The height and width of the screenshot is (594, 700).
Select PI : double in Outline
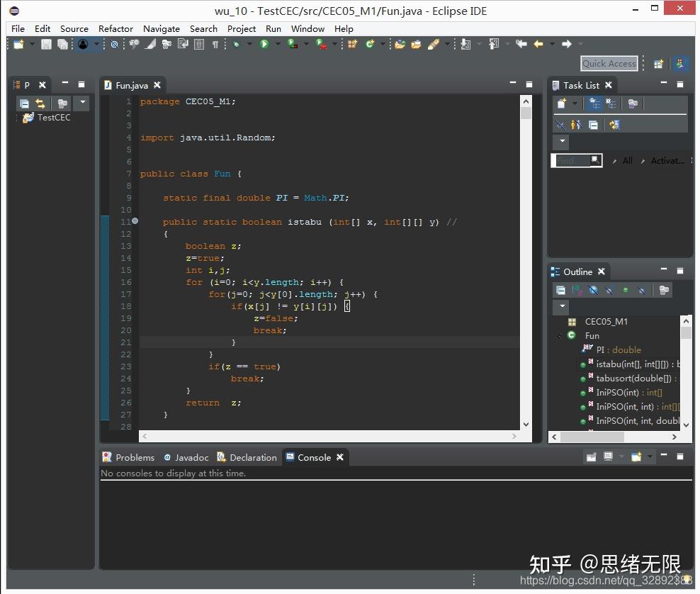click(x=611, y=349)
